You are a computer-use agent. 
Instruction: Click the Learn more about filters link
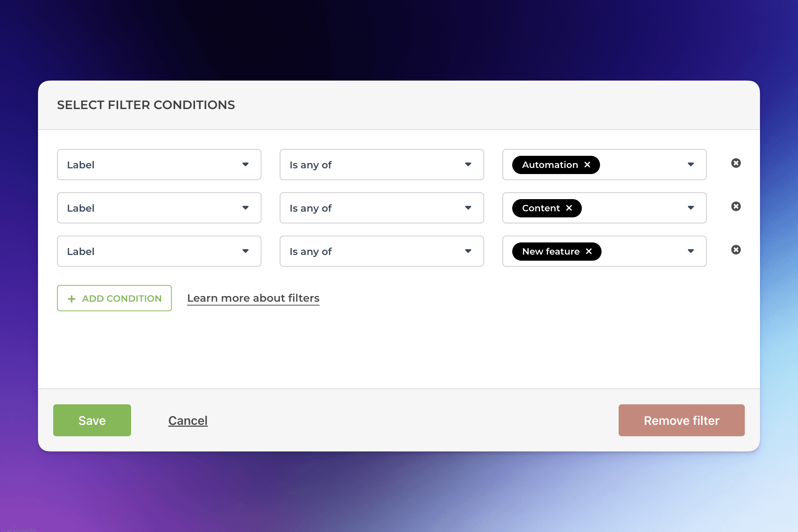[253, 298]
